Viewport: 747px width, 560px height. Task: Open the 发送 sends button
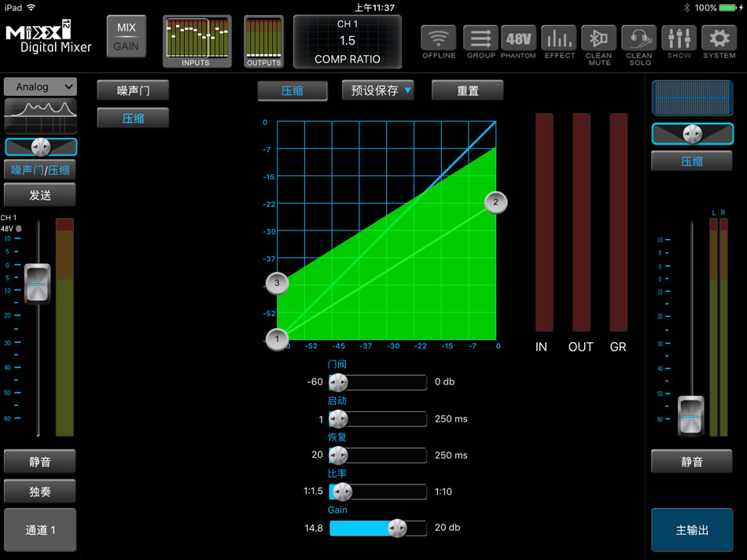click(40, 195)
